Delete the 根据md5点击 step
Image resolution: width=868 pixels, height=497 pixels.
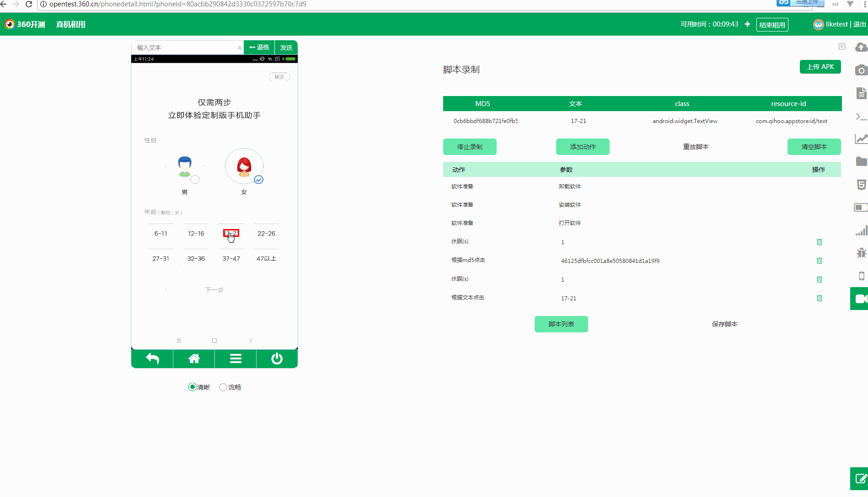point(820,261)
